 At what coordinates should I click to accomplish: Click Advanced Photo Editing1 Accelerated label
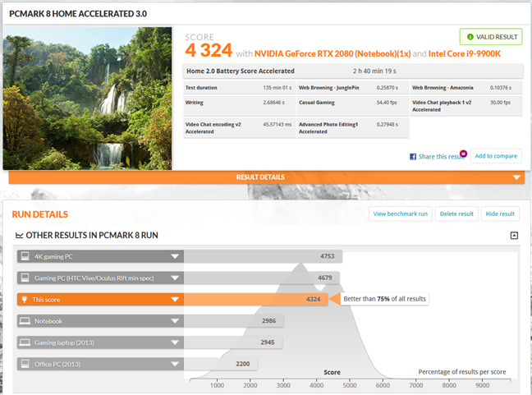328,128
